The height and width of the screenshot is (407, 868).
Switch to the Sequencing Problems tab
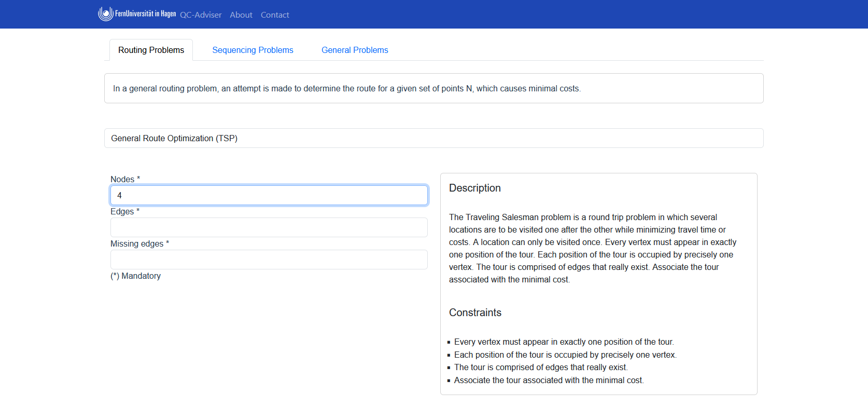click(x=253, y=50)
